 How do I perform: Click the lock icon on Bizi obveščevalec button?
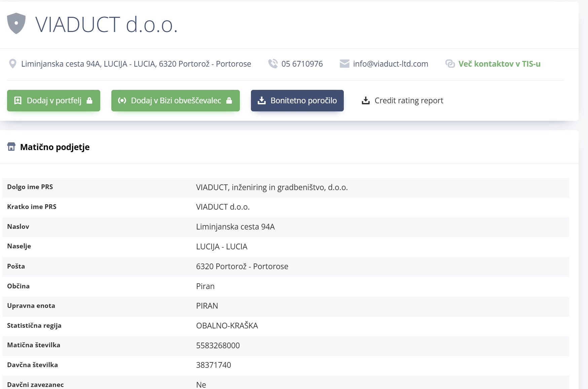[x=229, y=101]
